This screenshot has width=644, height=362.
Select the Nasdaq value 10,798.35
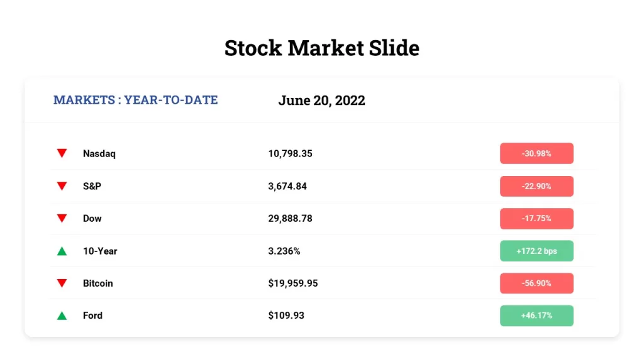click(290, 153)
